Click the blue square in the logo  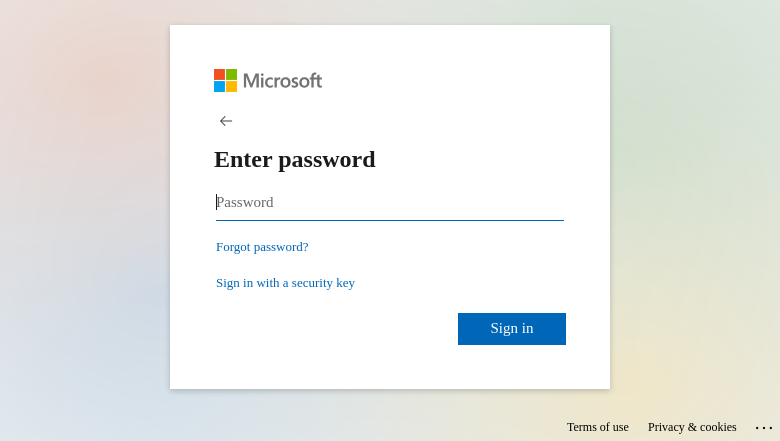coord(219,87)
